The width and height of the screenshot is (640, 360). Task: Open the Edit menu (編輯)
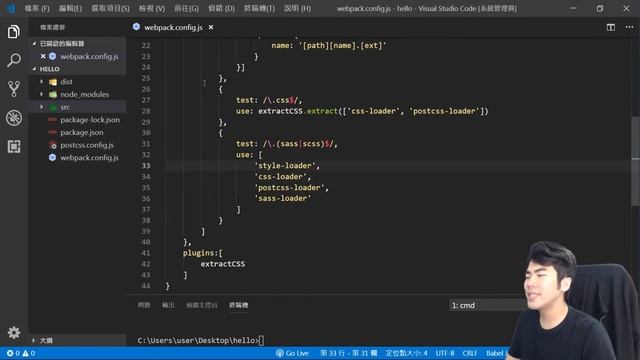(x=70, y=8)
